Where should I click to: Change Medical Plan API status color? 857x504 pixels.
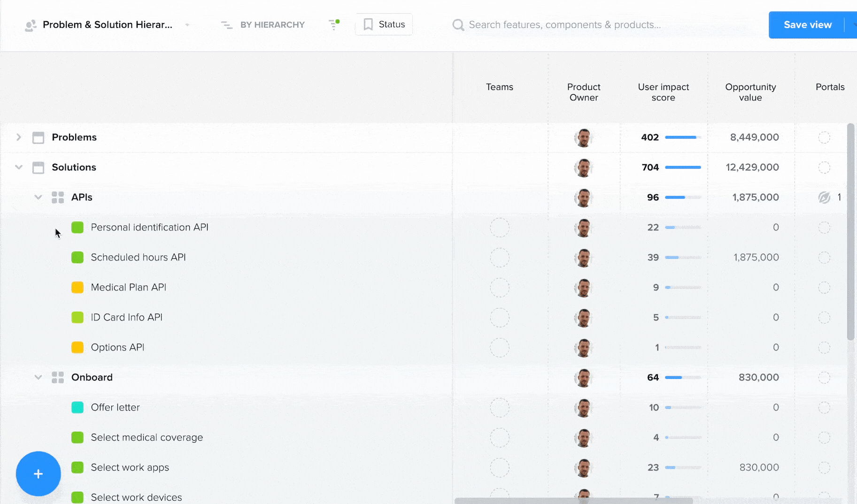(x=77, y=288)
